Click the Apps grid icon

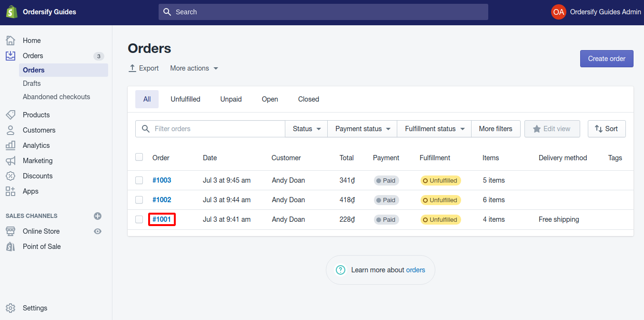pyautogui.click(x=10, y=191)
